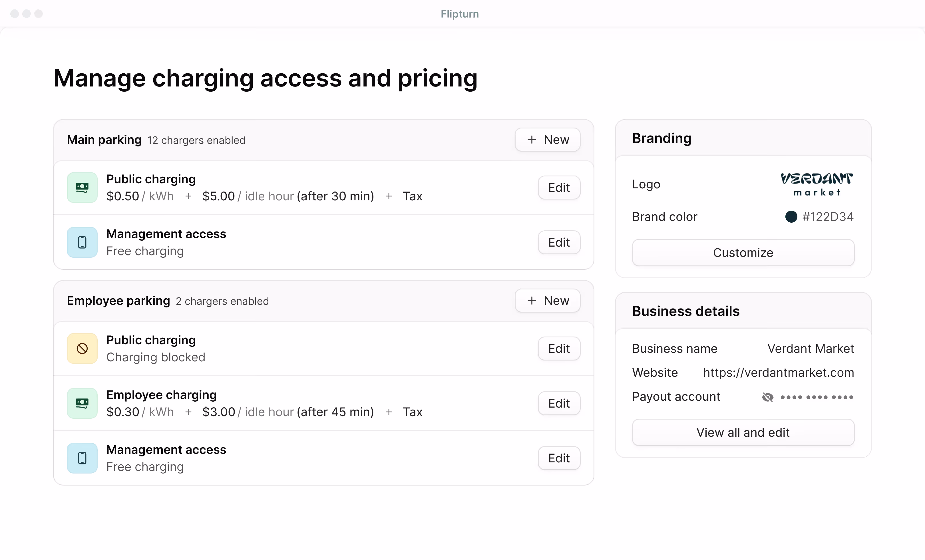
Task: Edit Public charging pricing in Main parking
Action: point(559,187)
